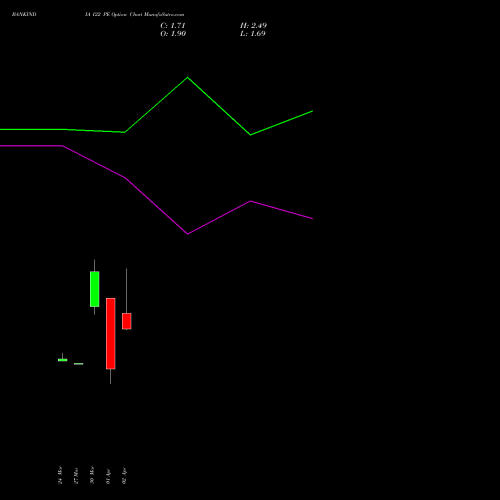Click the tall red candlestick body
The image size is (500, 500).
pyautogui.click(x=111, y=333)
